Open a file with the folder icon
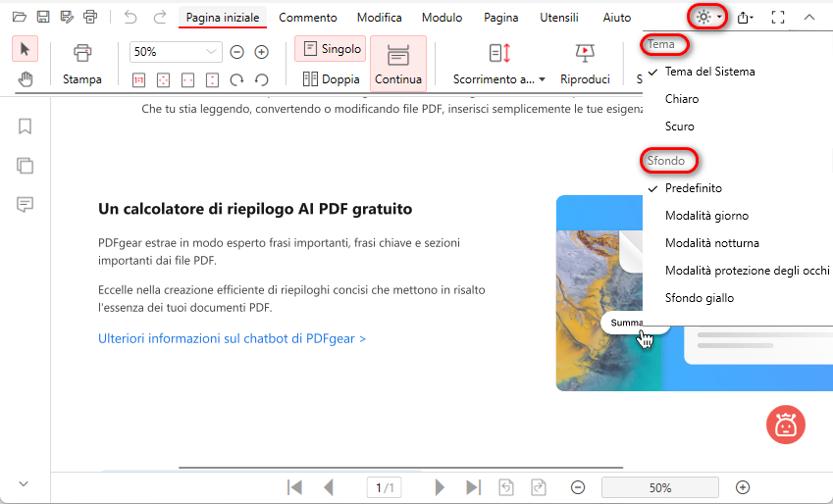The image size is (833, 504). [x=19, y=17]
